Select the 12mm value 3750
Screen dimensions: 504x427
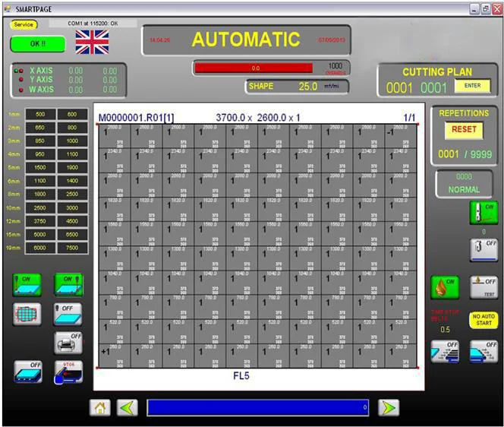pyautogui.click(x=40, y=221)
